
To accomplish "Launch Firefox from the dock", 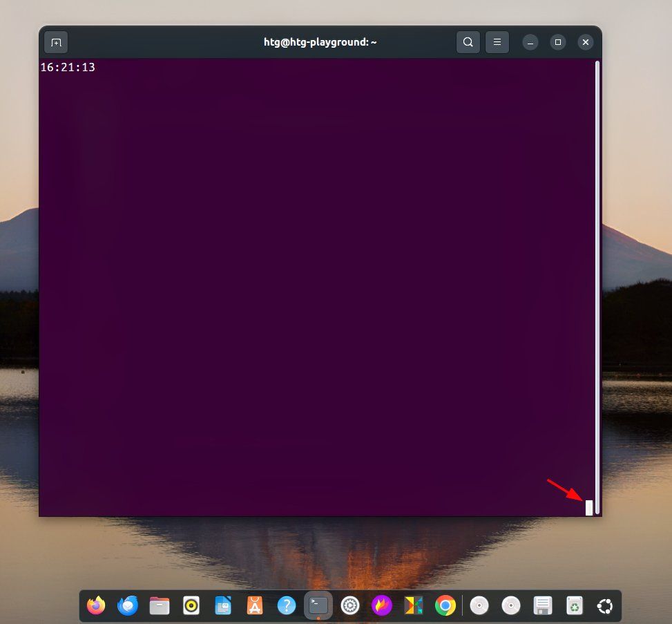I will [96, 605].
